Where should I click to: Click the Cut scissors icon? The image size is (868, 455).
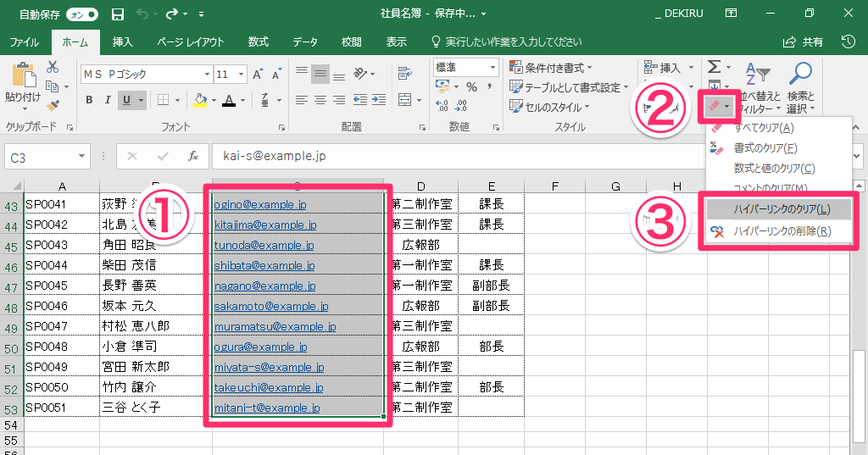pos(53,67)
